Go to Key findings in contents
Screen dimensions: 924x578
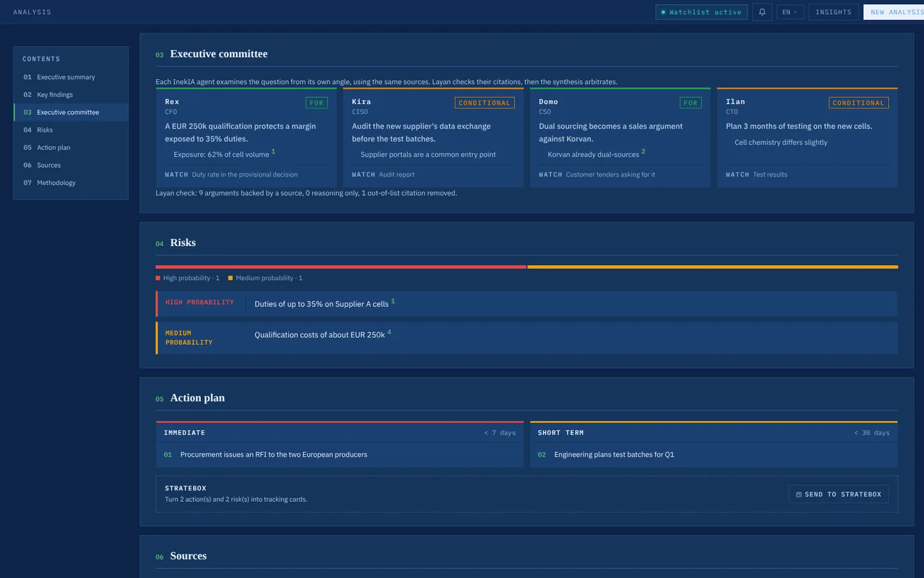tap(71, 94)
